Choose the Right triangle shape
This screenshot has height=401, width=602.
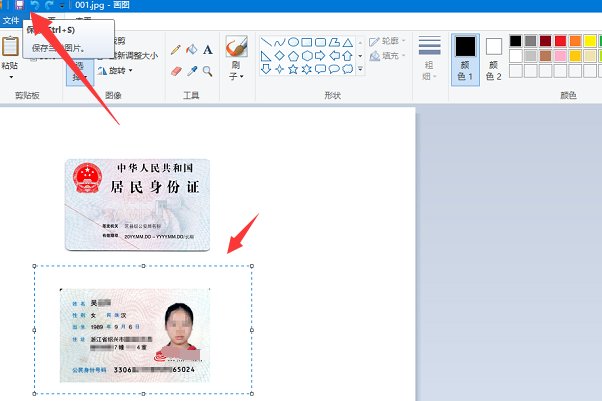[x=266, y=56]
